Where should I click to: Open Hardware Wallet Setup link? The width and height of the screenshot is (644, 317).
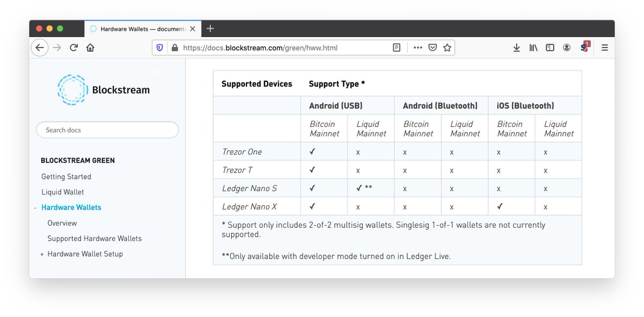(x=85, y=254)
